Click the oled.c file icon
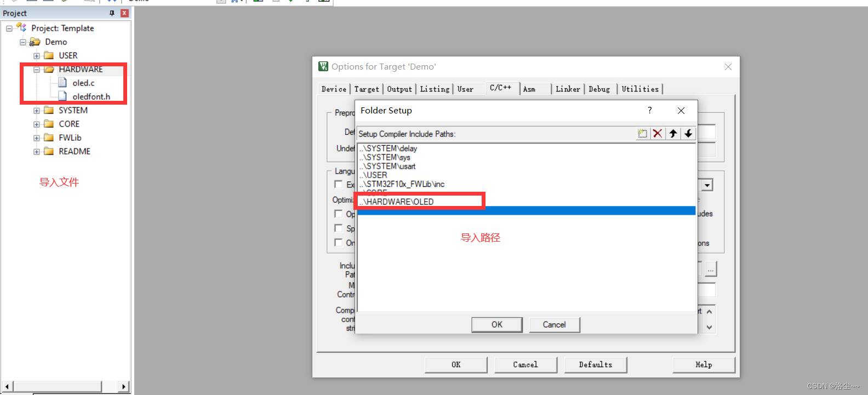Screen dimensions: 868x395 pyautogui.click(x=62, y=82)
